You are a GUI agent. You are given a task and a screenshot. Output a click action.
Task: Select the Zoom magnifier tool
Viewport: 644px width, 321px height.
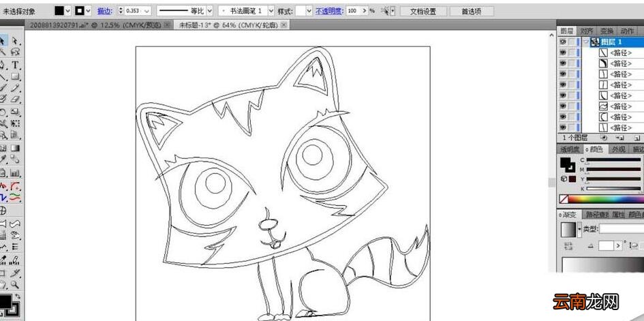[x=15, y=284]
